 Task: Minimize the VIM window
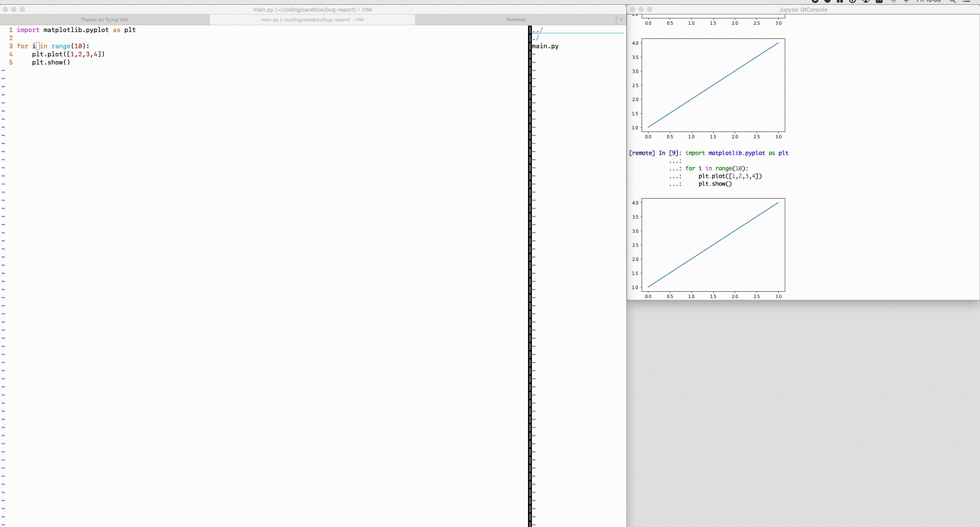tap(14, 9)
